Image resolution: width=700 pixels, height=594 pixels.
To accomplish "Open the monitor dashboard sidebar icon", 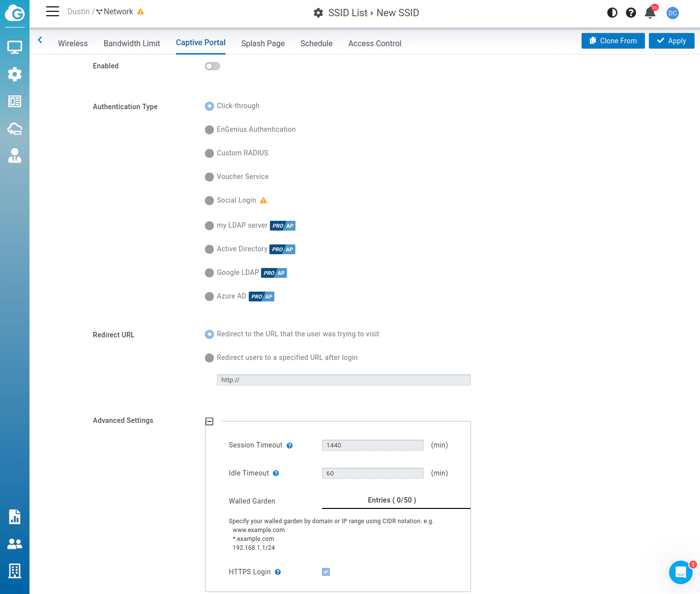I will click(x=15, y=47).
